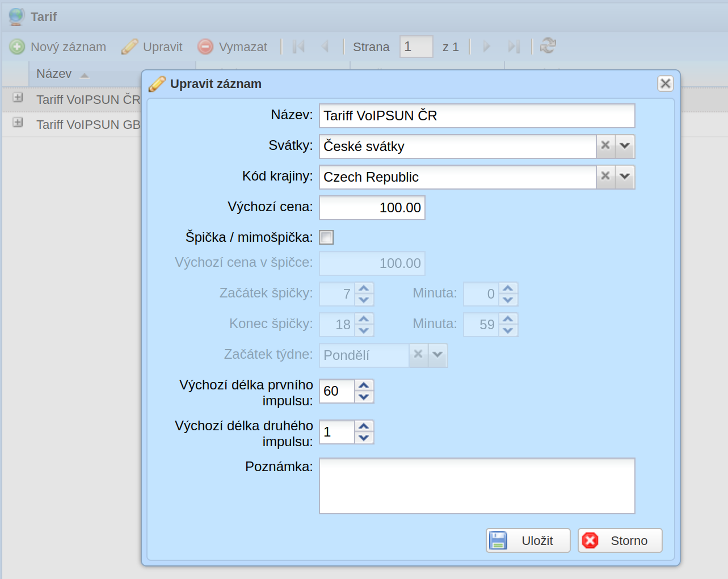This screenshot has width=728, height=579.
Task: Click the Vymazat delete toolbar button
Action: [x=233, y=47]
